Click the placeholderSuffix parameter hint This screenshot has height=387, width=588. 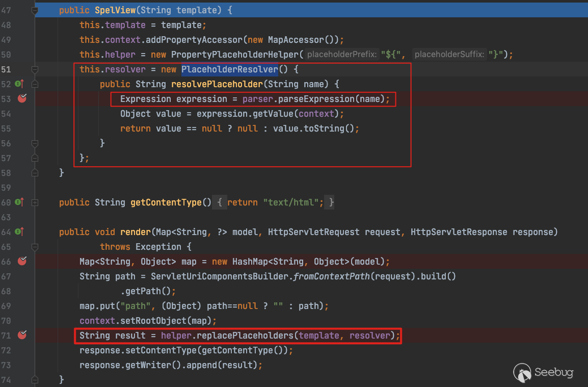pyautogui.click(x=449, y=55)
